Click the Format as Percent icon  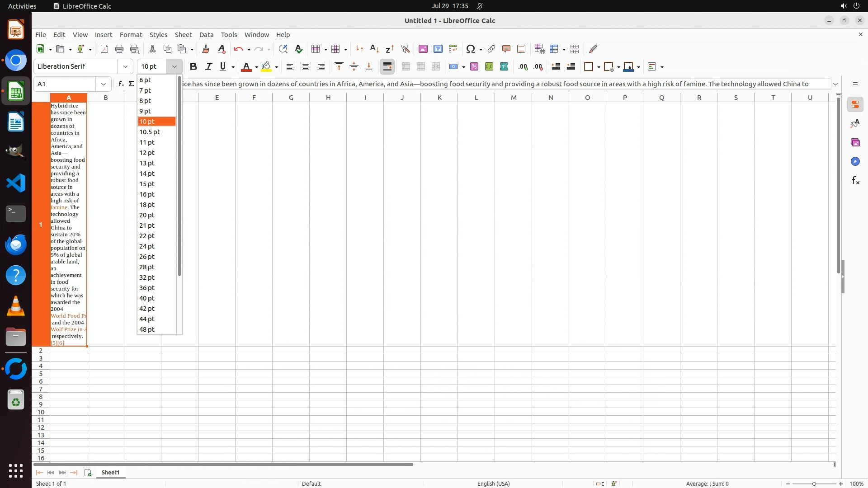click(x=474, y=66)
